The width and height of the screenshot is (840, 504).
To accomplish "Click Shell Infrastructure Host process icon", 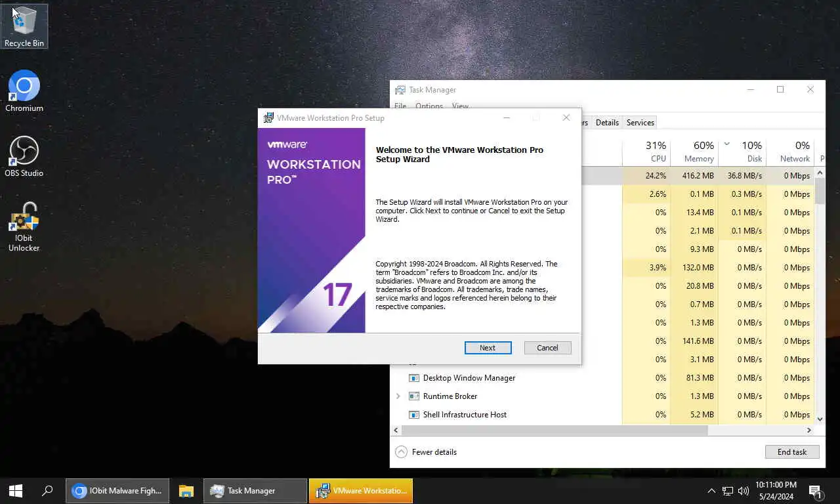I will tap(414, 415).
